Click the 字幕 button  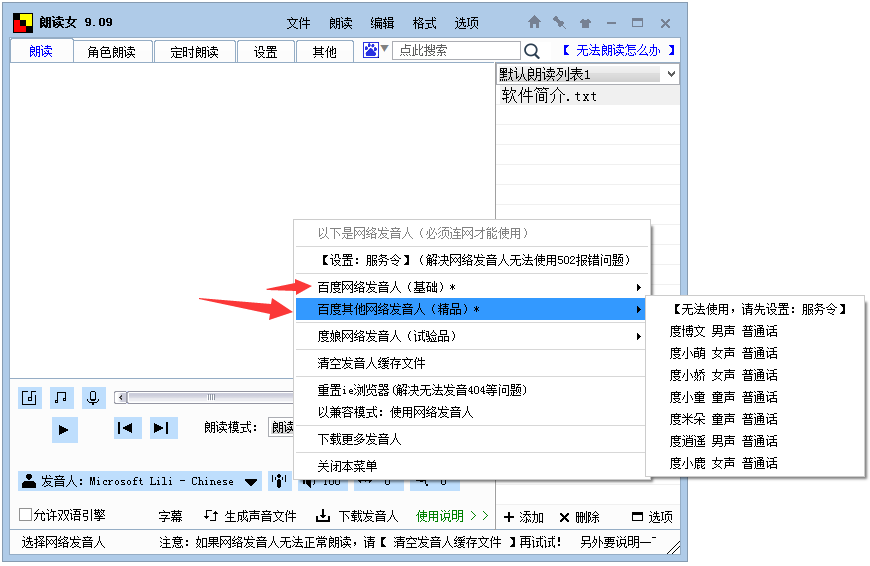[x=170, y=516]
